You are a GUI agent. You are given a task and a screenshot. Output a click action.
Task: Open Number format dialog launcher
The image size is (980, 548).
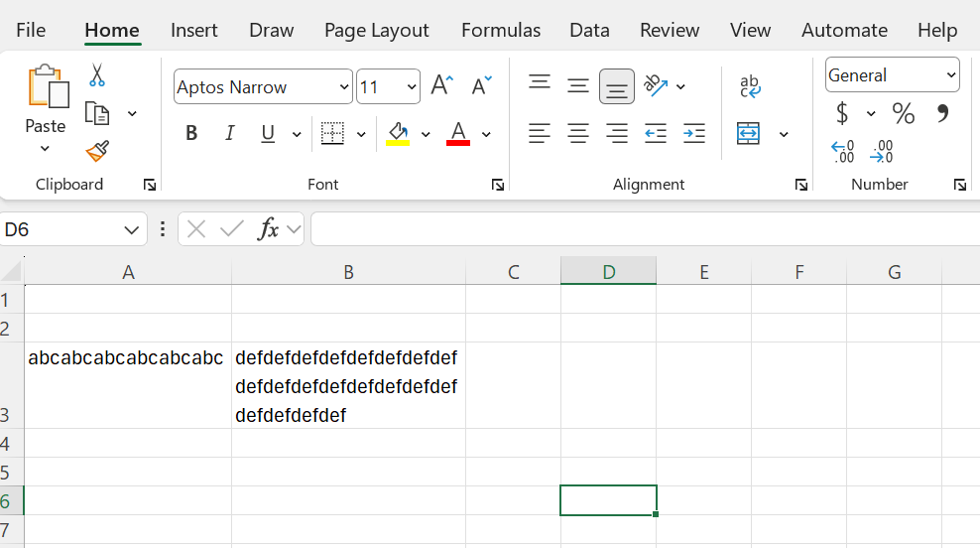click(x=960, y=185)
